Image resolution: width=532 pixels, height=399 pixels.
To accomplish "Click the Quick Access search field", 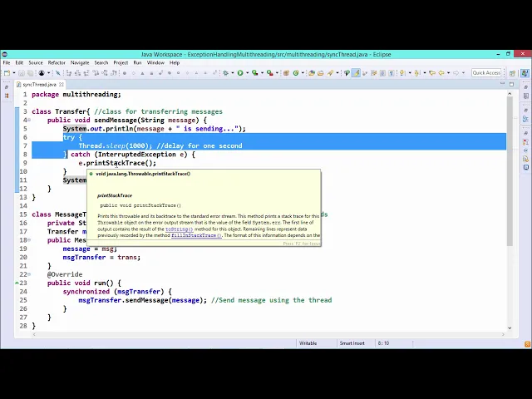I will [486, 73].
